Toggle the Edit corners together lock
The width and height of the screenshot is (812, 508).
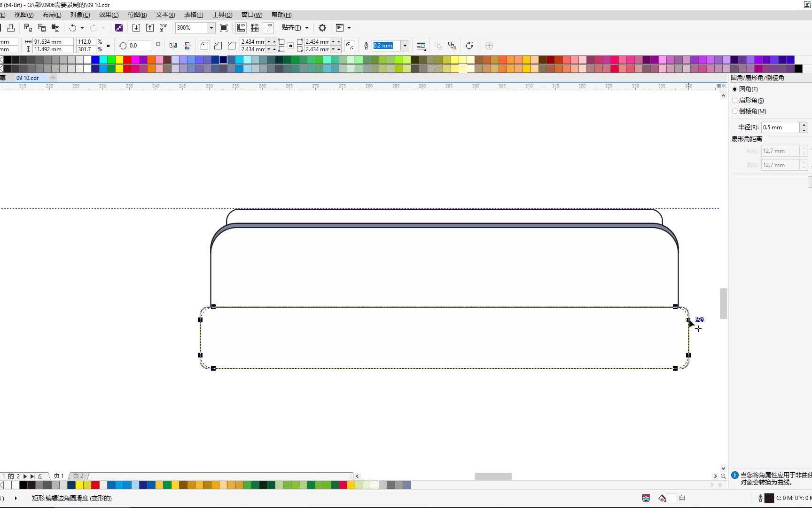pyautogui.click(x=291, y=46)
